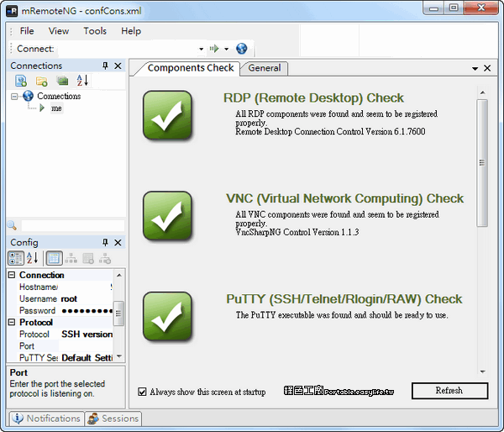This screenshot has height=432, width=504.
Task: Open the Connect combo box dropdown arrow
Action: pos(202,49)
